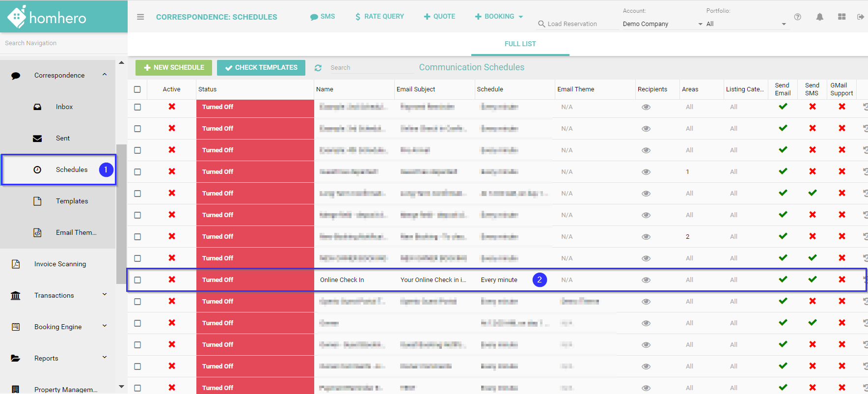View recipients eye icon for Online Check In

[646, 280]
